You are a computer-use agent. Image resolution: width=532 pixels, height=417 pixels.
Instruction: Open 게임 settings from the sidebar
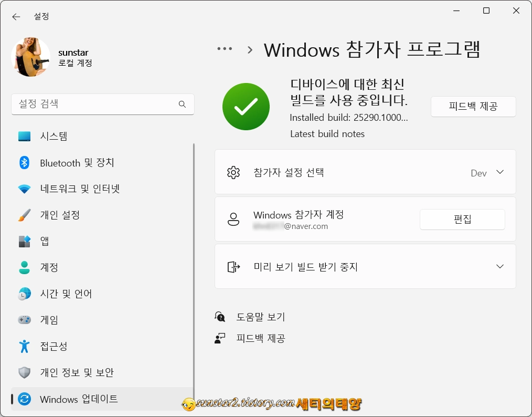coord(50,320)
